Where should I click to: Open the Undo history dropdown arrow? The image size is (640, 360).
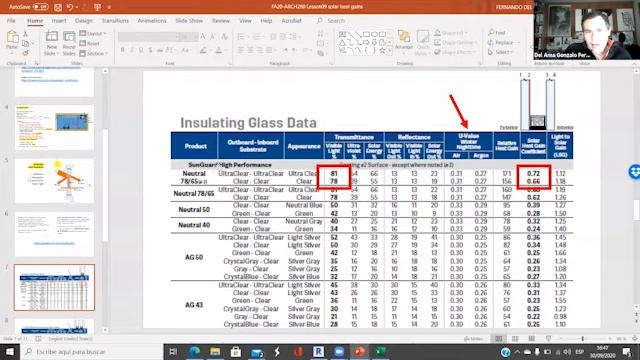(x=77, y=7)
